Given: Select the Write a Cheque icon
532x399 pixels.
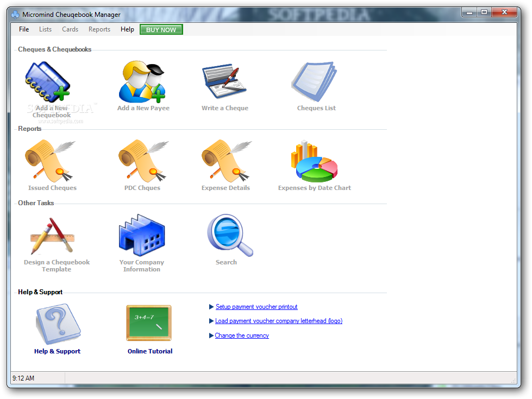Looking at the screenshot, I should pyautogui.click(x=224, y=81).
